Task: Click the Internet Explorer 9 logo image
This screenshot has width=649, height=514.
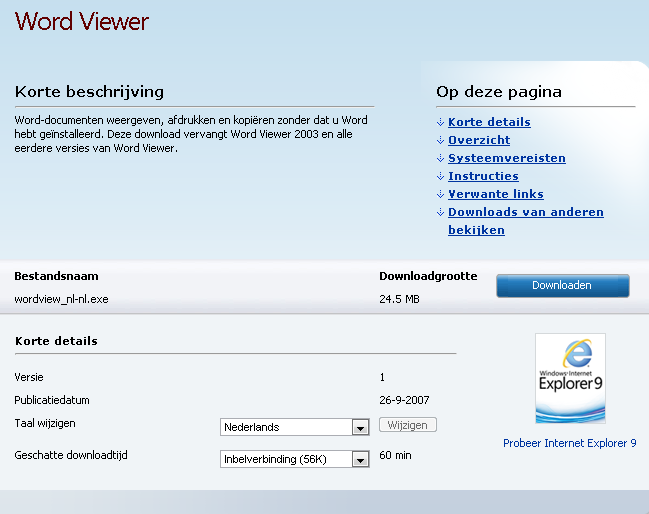Action: tap(570, 378)
